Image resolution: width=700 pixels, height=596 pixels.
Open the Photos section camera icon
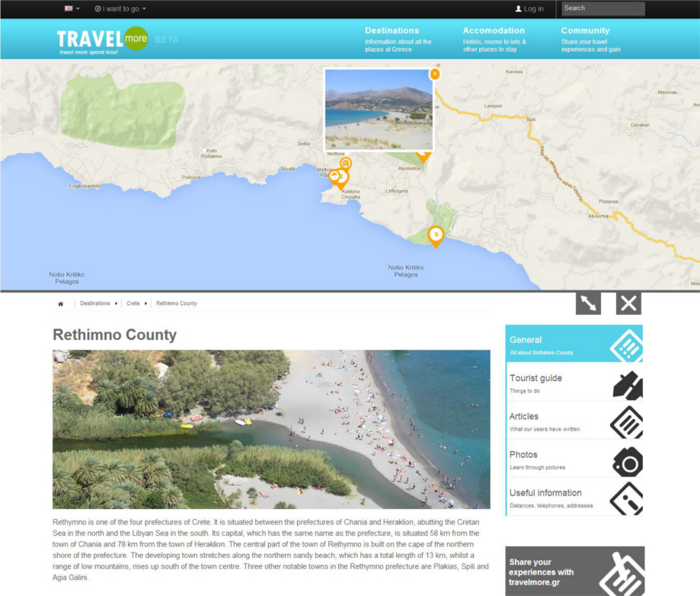tap(628, 462)
